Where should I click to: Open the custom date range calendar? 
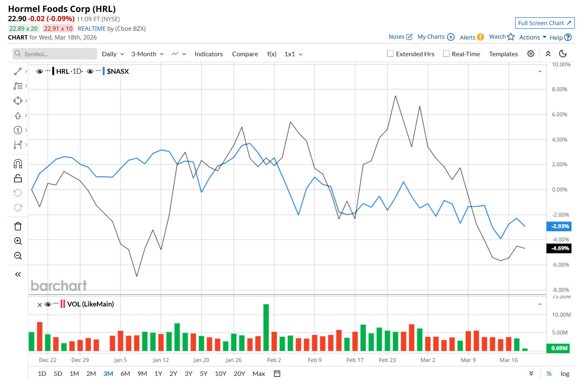[x=277, y=373]
